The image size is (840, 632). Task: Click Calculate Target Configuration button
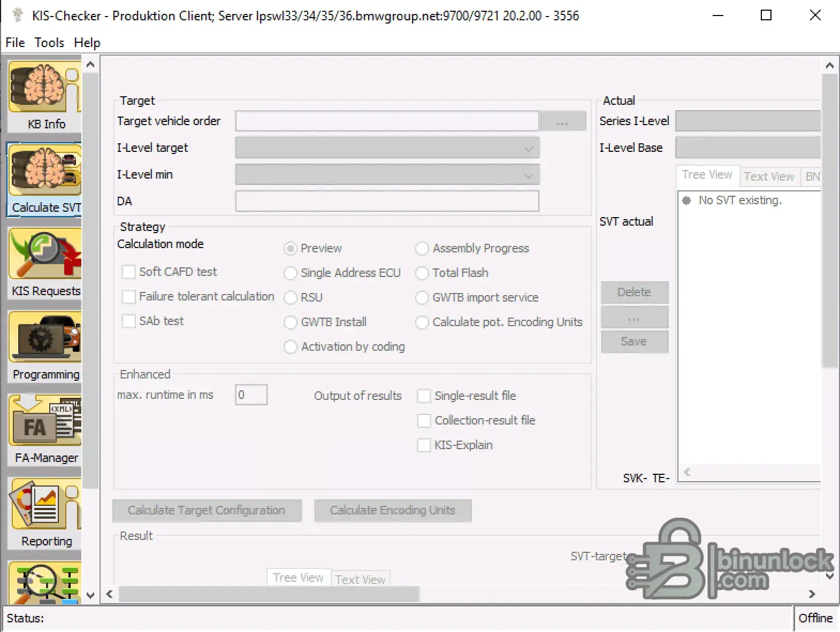(207, 510)
